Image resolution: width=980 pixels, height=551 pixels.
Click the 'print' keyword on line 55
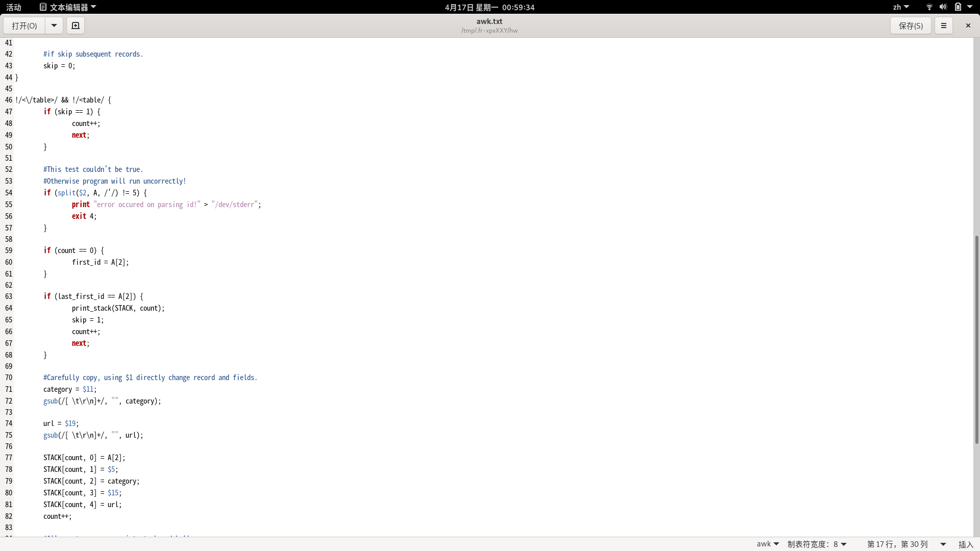coord(81,205)
